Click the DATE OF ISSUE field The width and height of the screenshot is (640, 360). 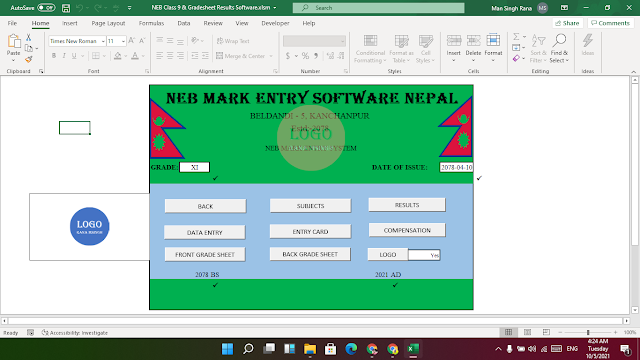tap(456, 167)
